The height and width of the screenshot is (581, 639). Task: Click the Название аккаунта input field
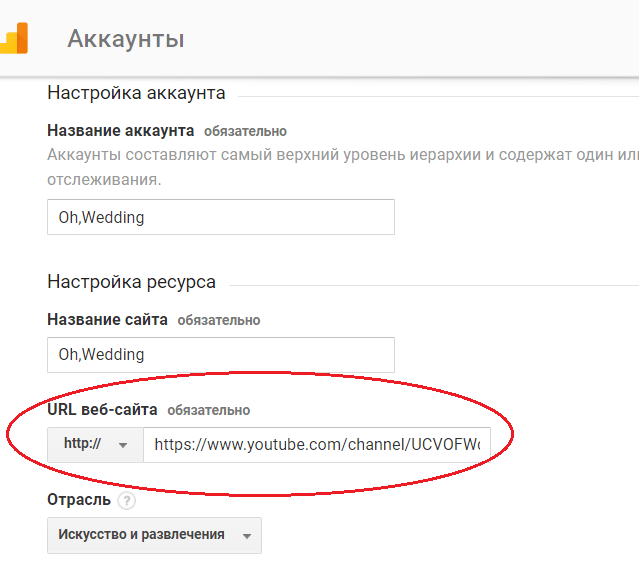click(x=221, y=217)
